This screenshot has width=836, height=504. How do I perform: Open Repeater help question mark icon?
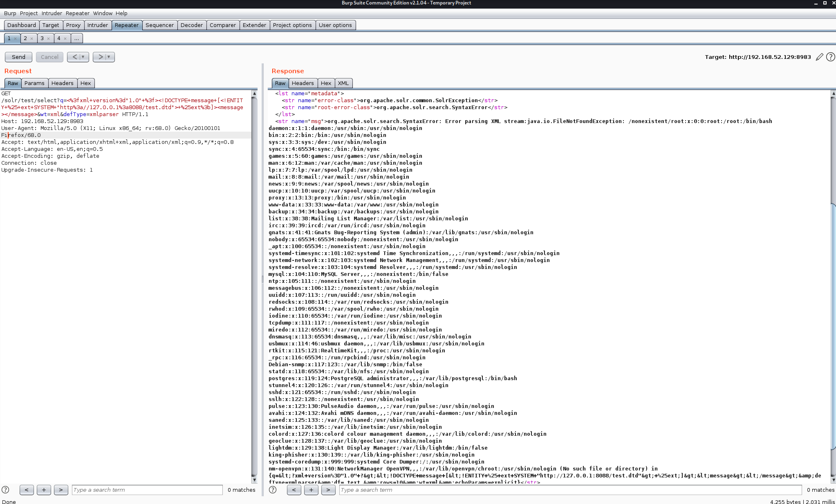point(830,57)
